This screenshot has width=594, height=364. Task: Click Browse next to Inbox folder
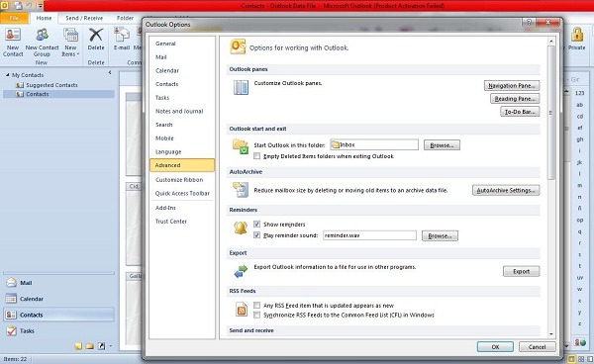pyautogui.click(x=442, y=145)
